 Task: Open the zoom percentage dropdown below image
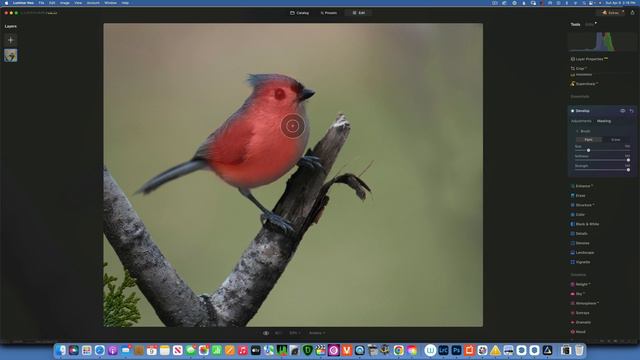tap(294, 333)
